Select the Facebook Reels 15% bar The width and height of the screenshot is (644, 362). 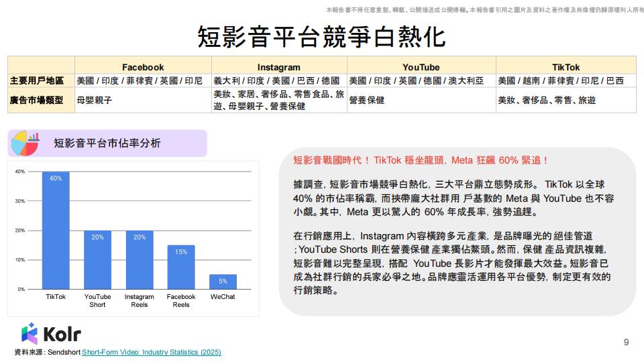[181, 267]
